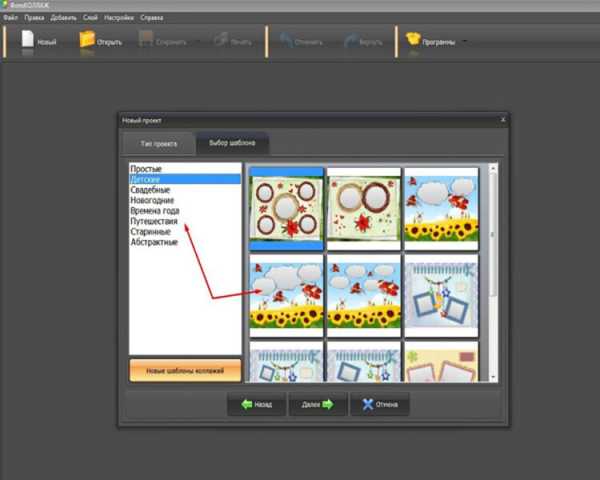Select the Свадебные template category
The image size is (600, 480).
185,189
